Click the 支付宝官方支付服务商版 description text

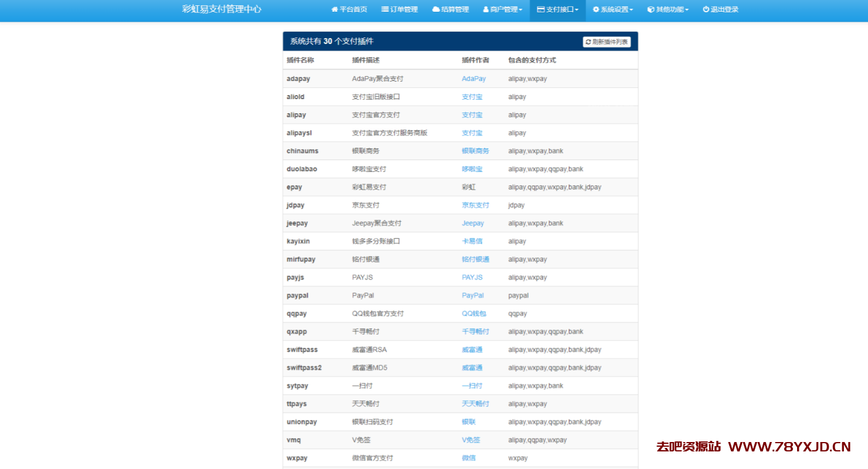click(390, 133)
